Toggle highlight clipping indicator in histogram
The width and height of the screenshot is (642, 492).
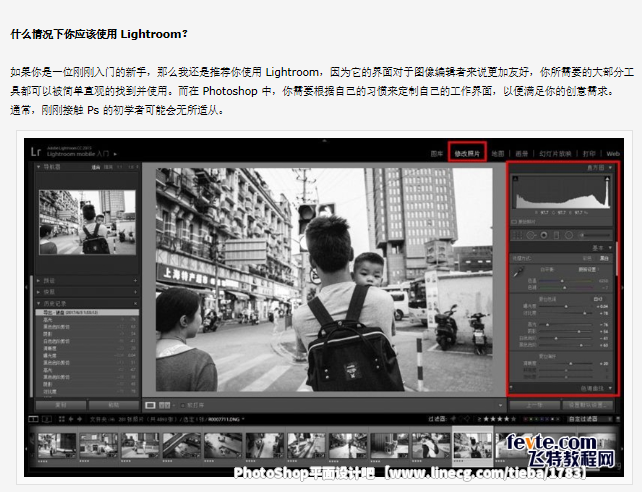[x=607, y=178]
